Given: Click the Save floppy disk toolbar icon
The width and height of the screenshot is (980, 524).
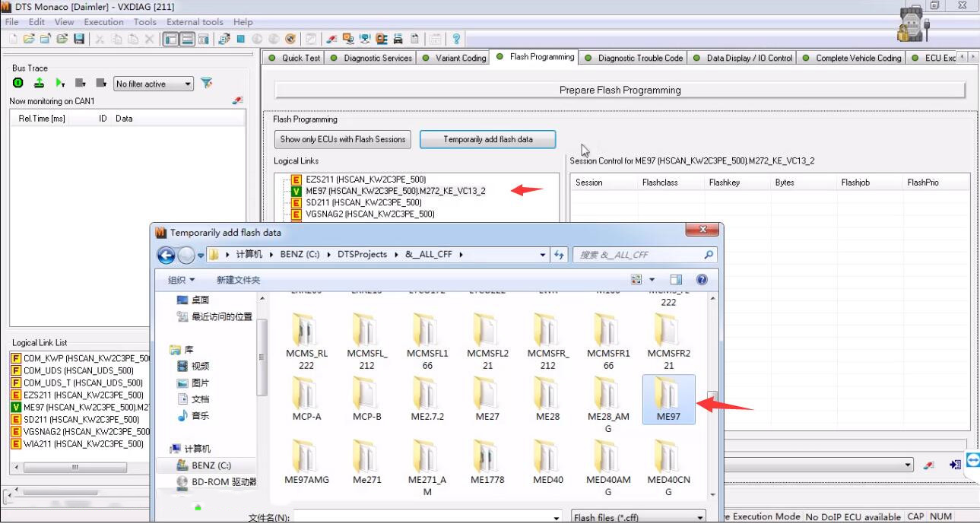Looking at the screenshot, I should pyautogui.click(x=79, y=39).
